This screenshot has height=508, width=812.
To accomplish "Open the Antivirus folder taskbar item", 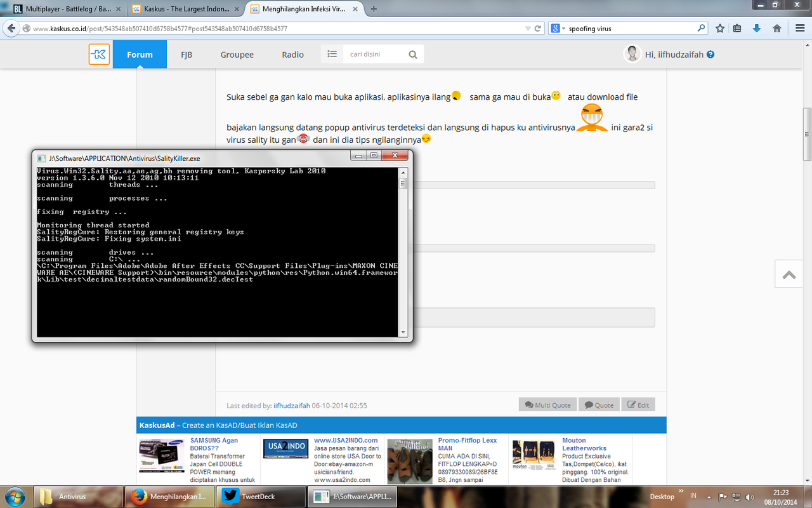I will click(x=77, y=497).
